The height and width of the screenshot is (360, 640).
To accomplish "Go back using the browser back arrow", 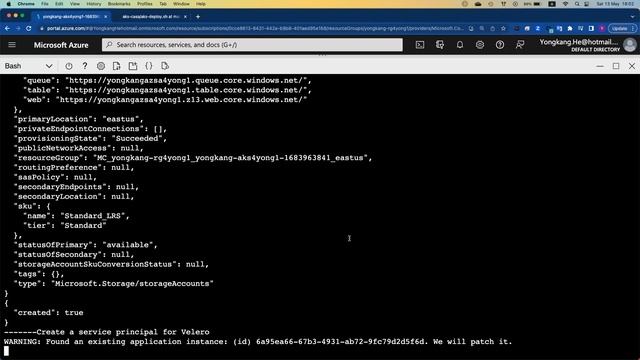I will click(7, 29).
